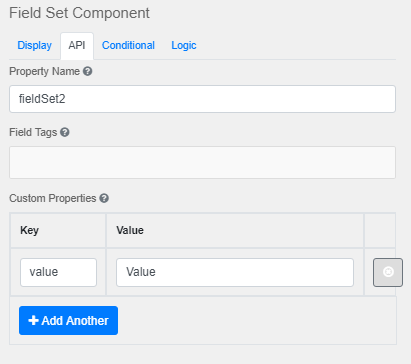Click the Key column header
The image size is (411, 364).
29,230
